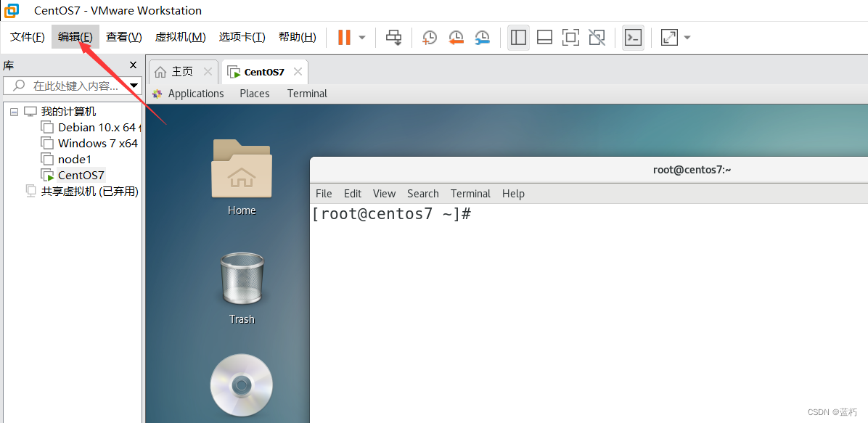
Task: Open the terminal Search menu
Action: click(423, 194)
